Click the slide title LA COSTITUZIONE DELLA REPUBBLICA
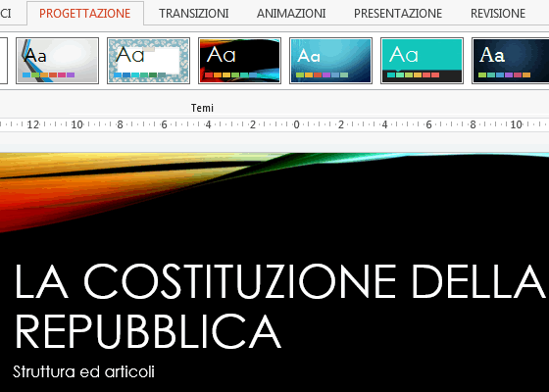 pyautogui.click(x=279, y=306)
